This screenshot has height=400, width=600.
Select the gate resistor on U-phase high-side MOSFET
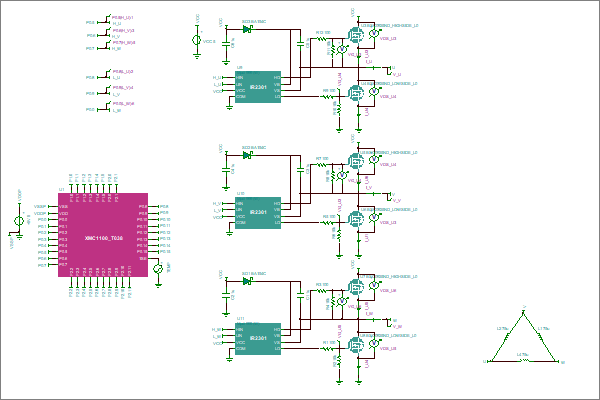coord(322,39)
